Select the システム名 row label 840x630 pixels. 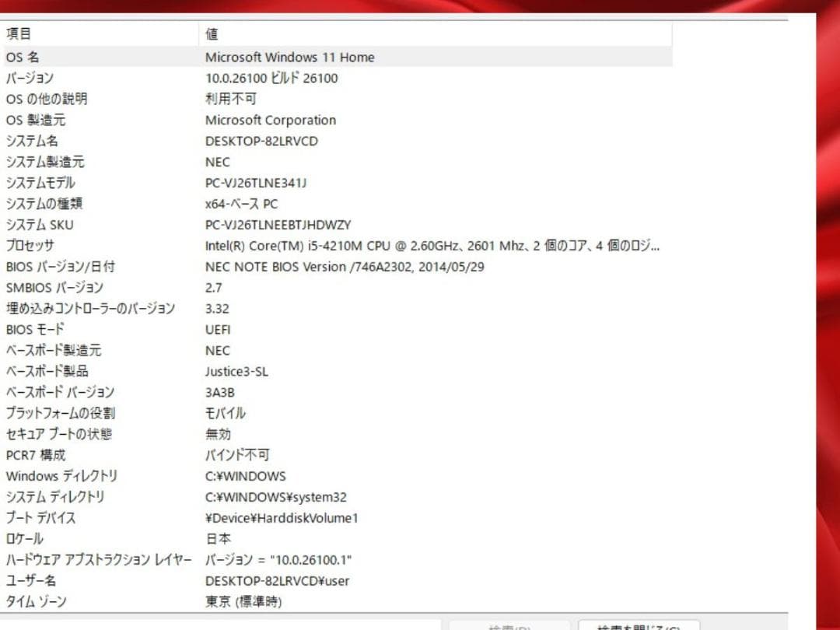(32, 141)
